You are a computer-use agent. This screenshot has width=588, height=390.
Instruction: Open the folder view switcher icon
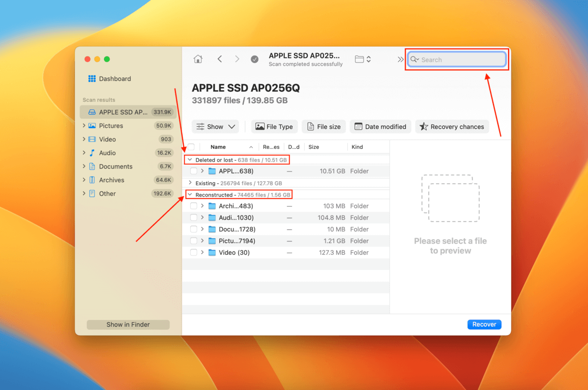point(363,59)
